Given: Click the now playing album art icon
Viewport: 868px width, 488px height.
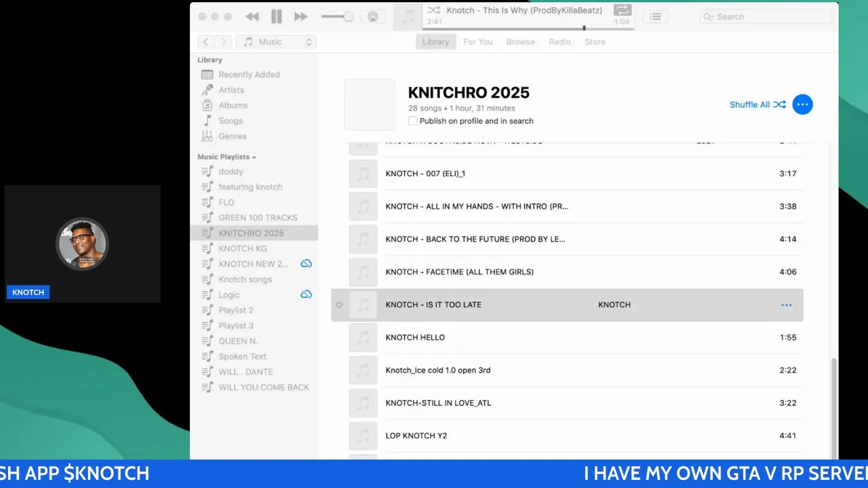Looking at the screenshot, I should 408,17.
